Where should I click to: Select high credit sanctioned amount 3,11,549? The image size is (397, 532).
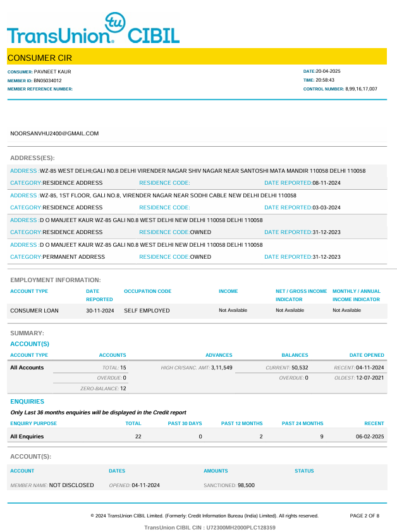tap(222, 368)
